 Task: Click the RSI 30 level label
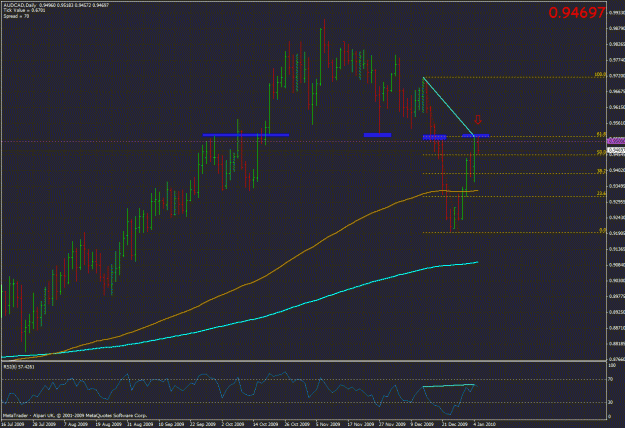pyautogui.click(x=610, y=402)
